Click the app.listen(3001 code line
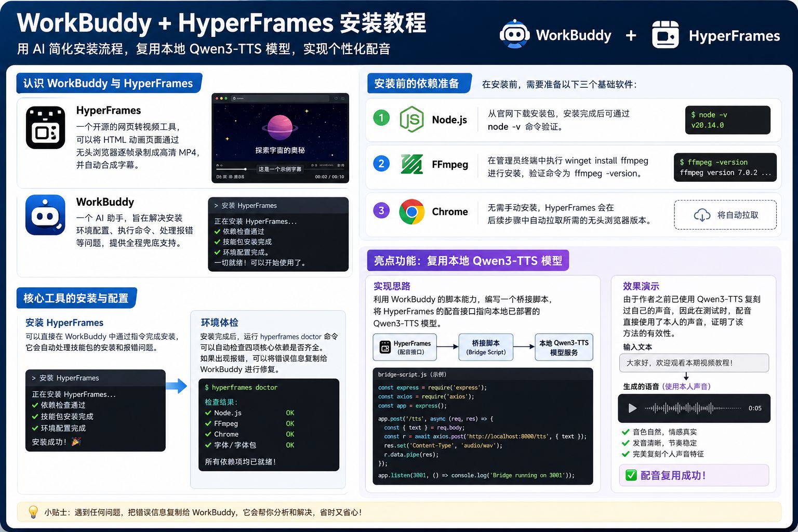798x532 pixels. click(476, 475)
